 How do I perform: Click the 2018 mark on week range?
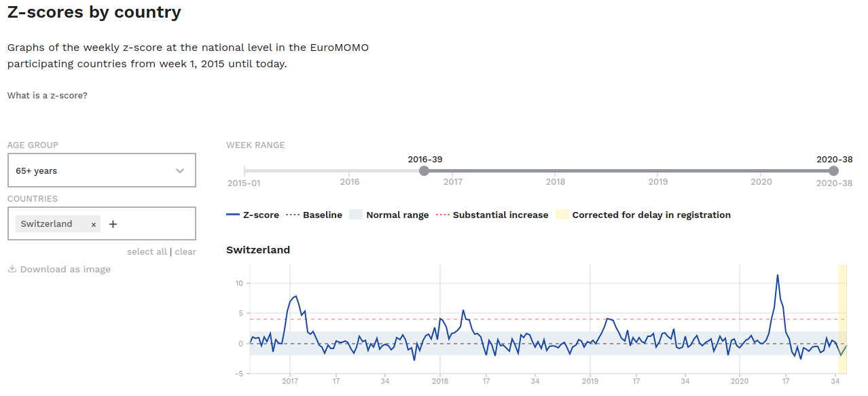556,181
